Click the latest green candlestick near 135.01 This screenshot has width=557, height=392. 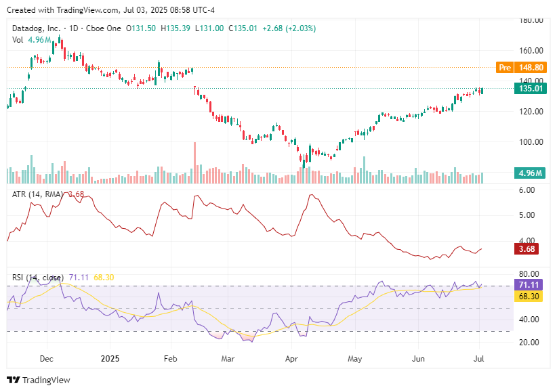point(482,91)
